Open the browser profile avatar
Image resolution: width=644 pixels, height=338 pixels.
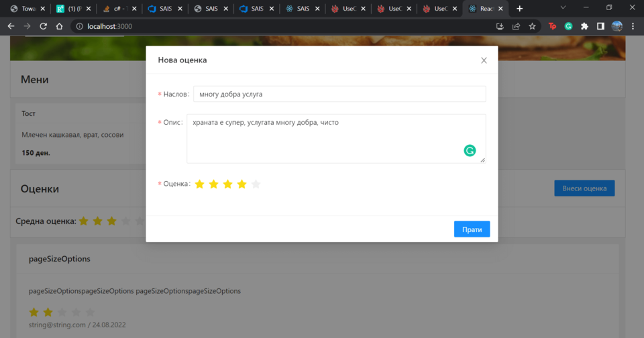[616, 26]
